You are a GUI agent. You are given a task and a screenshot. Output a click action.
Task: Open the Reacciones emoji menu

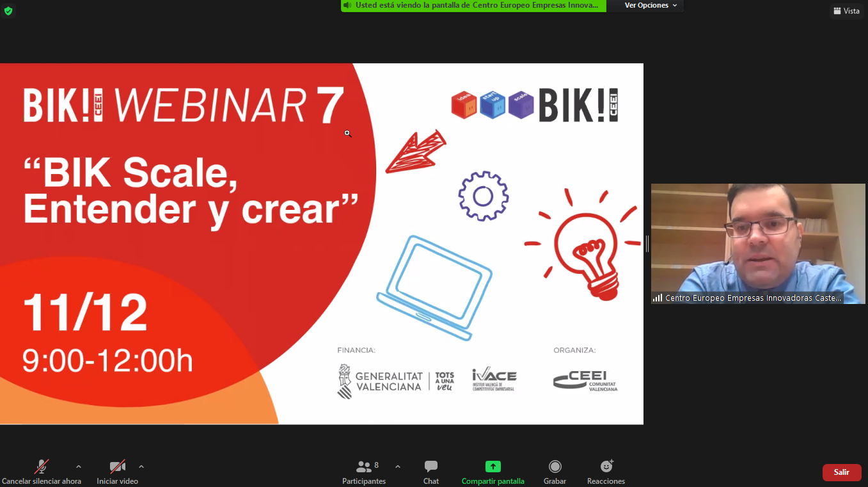pos(606,472)
